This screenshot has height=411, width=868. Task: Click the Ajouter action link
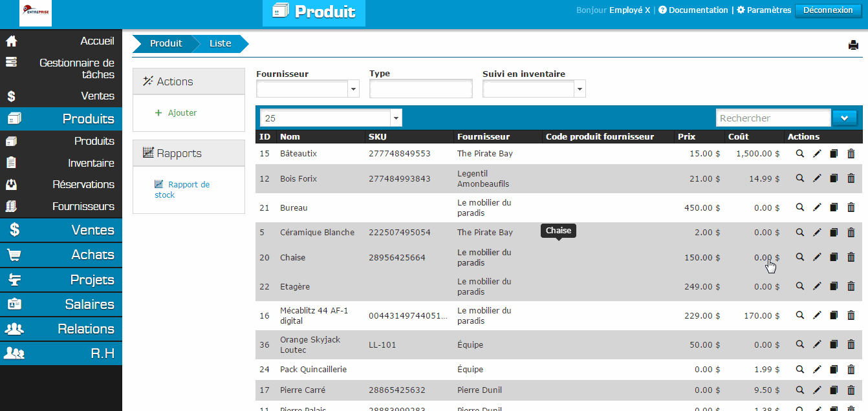[182, 113]
